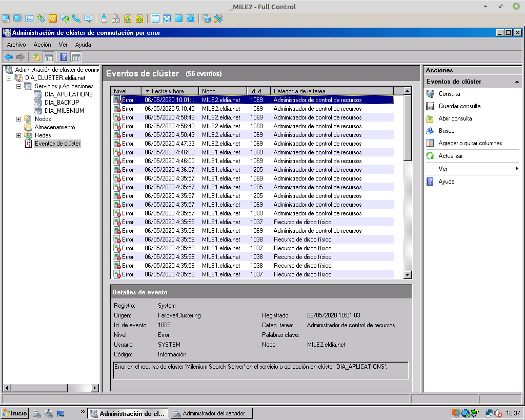The image size is (525, 420).
Task: Open Administrador del servidor from taskbar
Action: (211, 413)
